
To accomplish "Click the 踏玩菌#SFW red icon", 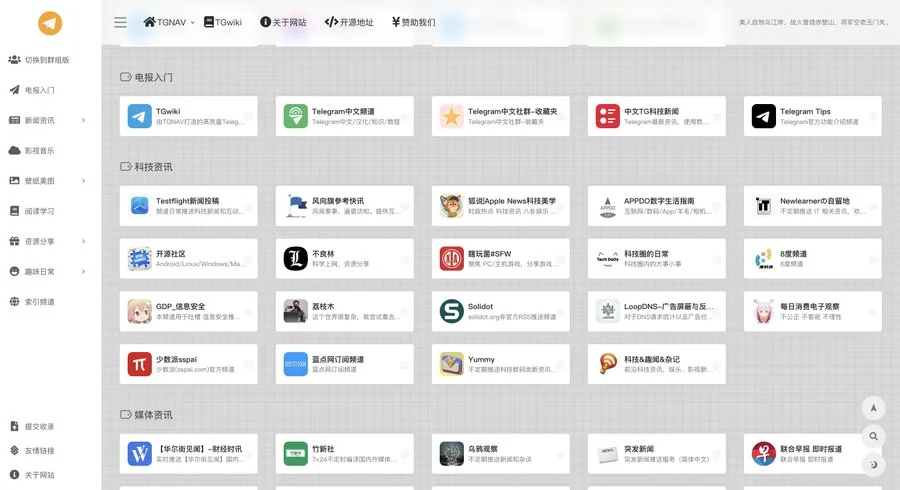I will pos(452,259).
